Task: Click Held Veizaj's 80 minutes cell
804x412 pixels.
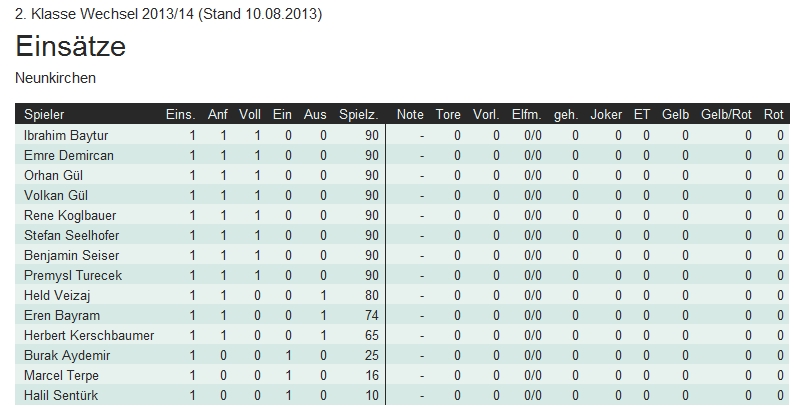Action: point(371,295)
